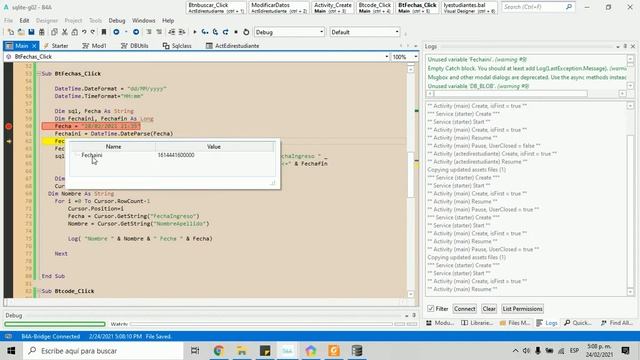This screenshot has height=360, width=640.
Task: Step out of the current sub
Action: [225, 32]
